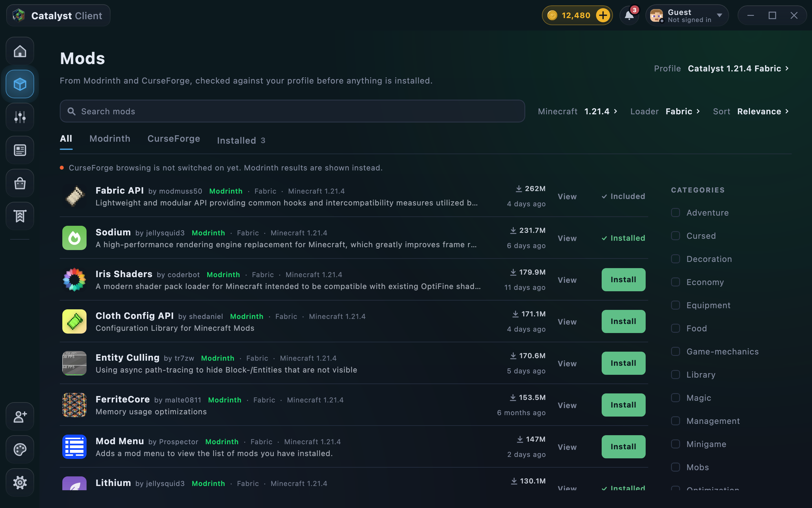812x508 pixels.
Task: Open the Sort Relevance selector
Action: tap(751, 111)
